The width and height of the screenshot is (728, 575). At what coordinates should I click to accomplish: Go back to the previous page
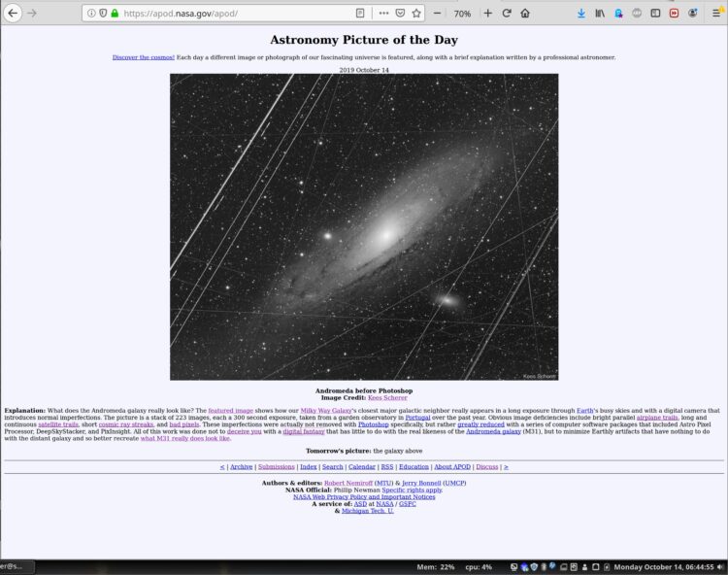[13, 13]
